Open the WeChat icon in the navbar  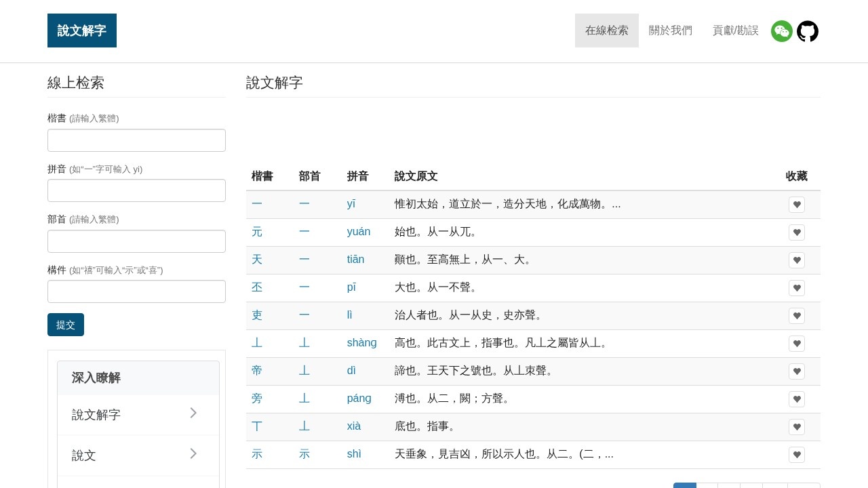782,31
